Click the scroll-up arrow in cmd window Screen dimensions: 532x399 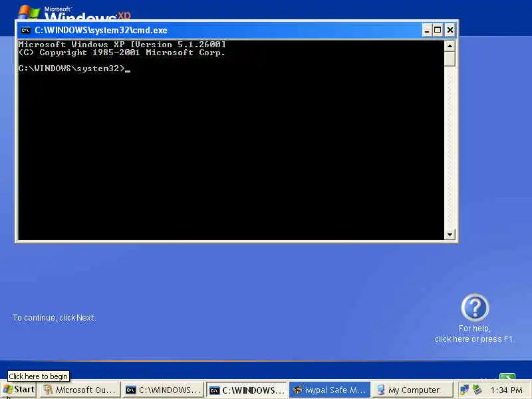pyautogui.click(x=450, y=46)
